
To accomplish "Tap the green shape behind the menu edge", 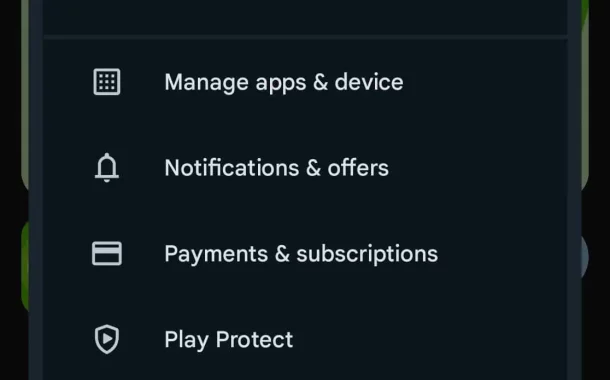I will click(25, 266).
